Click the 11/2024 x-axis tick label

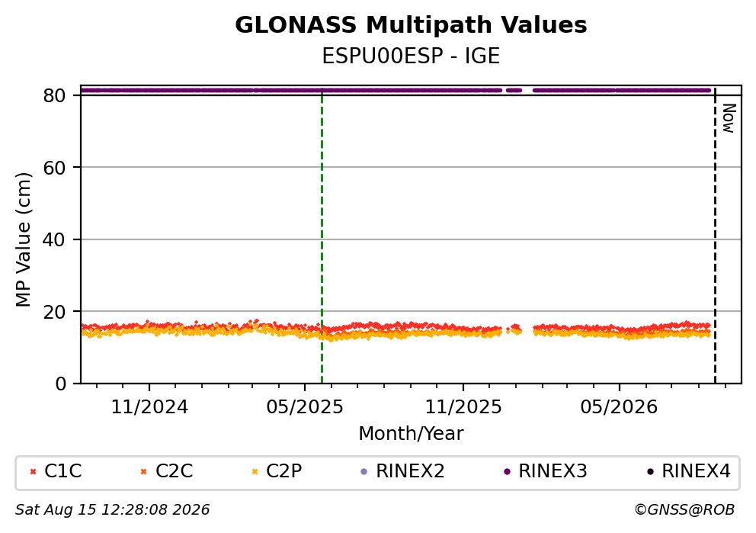tap(149, 408)
